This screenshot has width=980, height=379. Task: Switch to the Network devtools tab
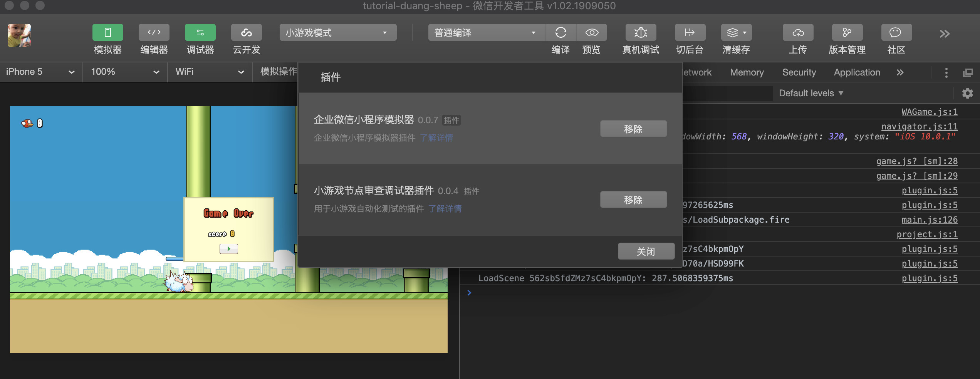(697, 72)
